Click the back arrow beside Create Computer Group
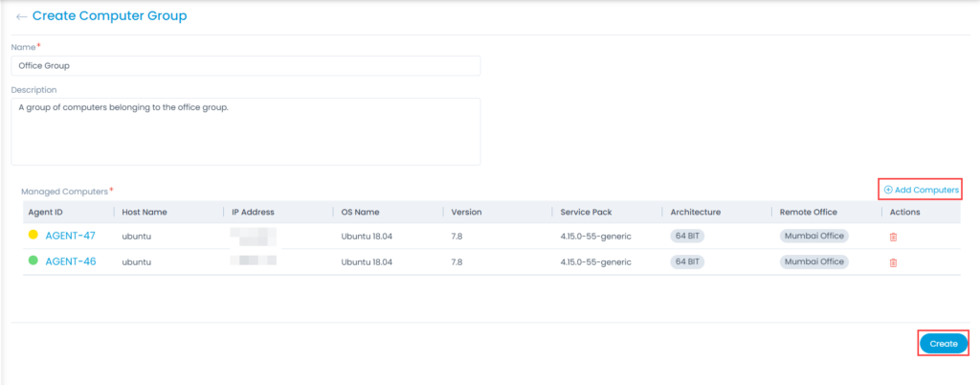 click(21, 16)
